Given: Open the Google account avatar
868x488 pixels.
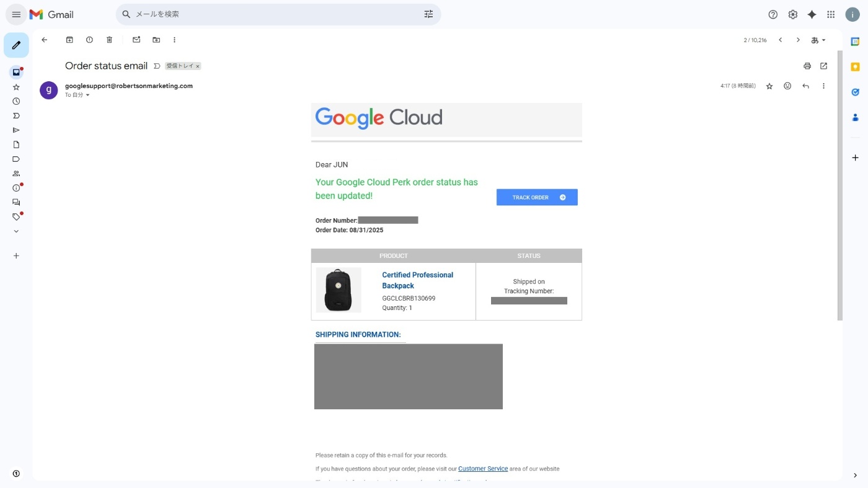Looking at the screenshot, I should 852,14.
